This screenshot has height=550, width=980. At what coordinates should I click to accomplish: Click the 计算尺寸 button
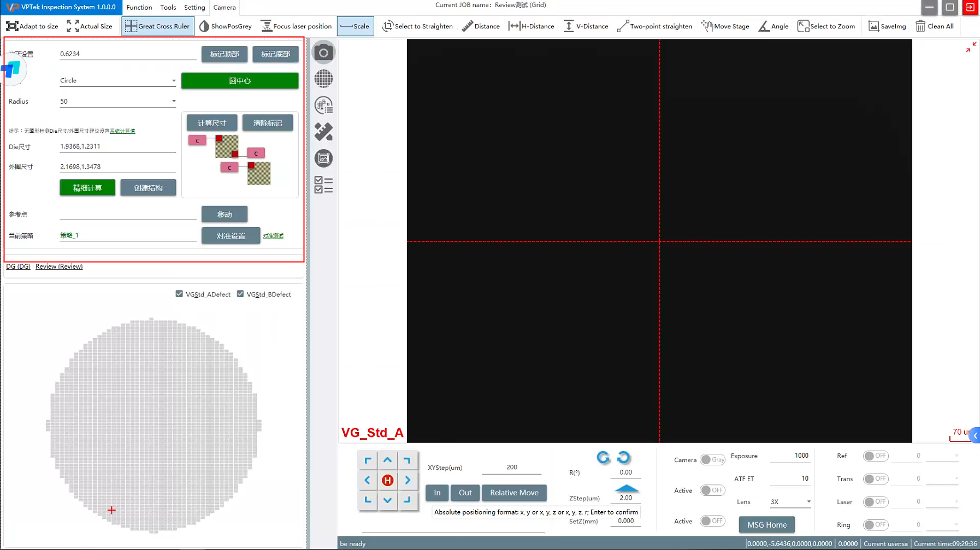click(x=212, y=123)
